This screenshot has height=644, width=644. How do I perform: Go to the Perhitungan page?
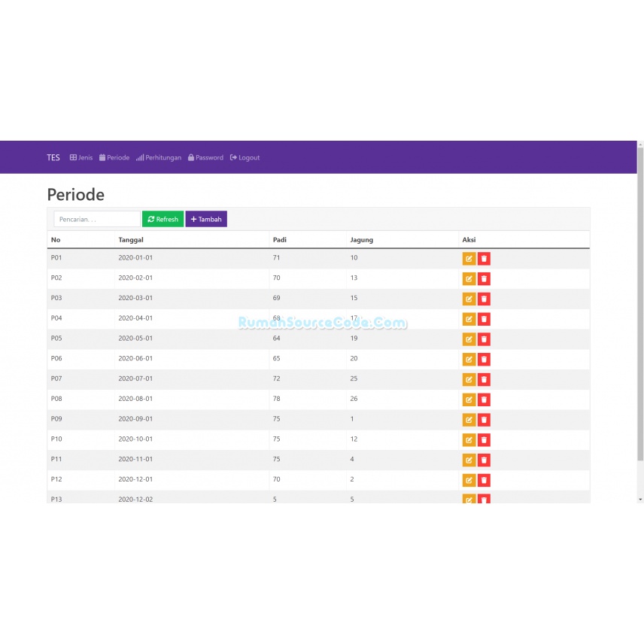(x=159, y=158)
